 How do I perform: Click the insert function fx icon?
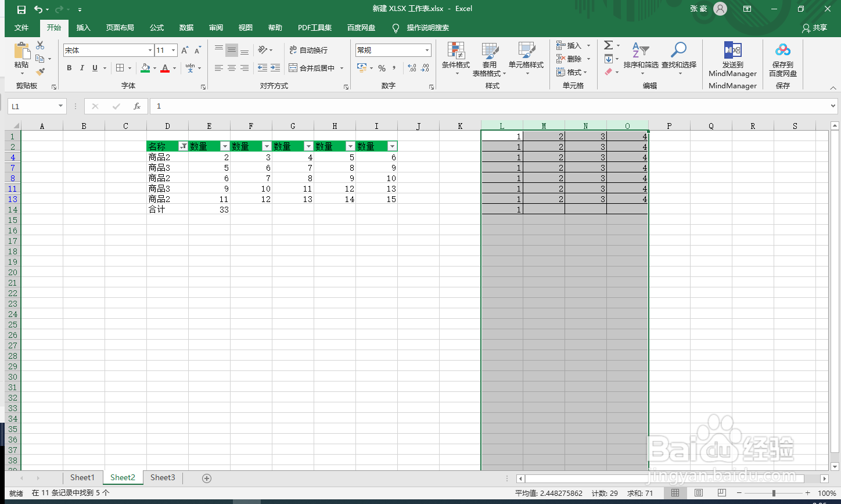point(137,106)
